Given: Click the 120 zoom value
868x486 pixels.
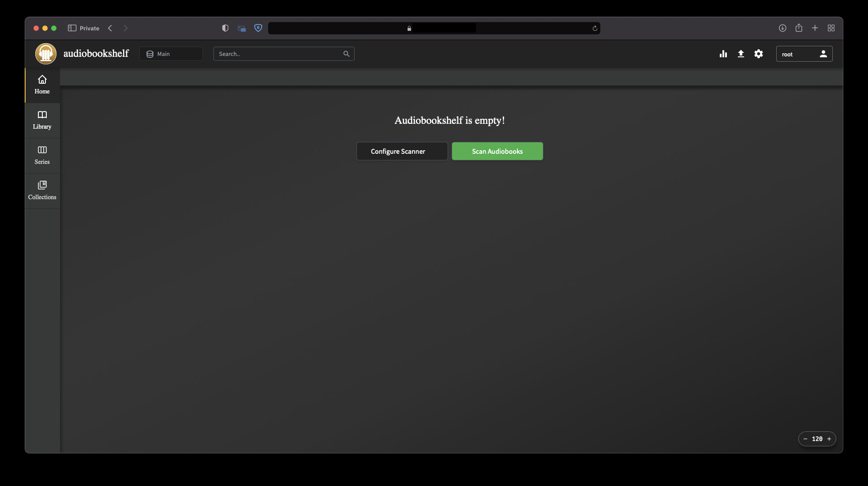Looking at the screenshot, I should (x=817, y=439).
